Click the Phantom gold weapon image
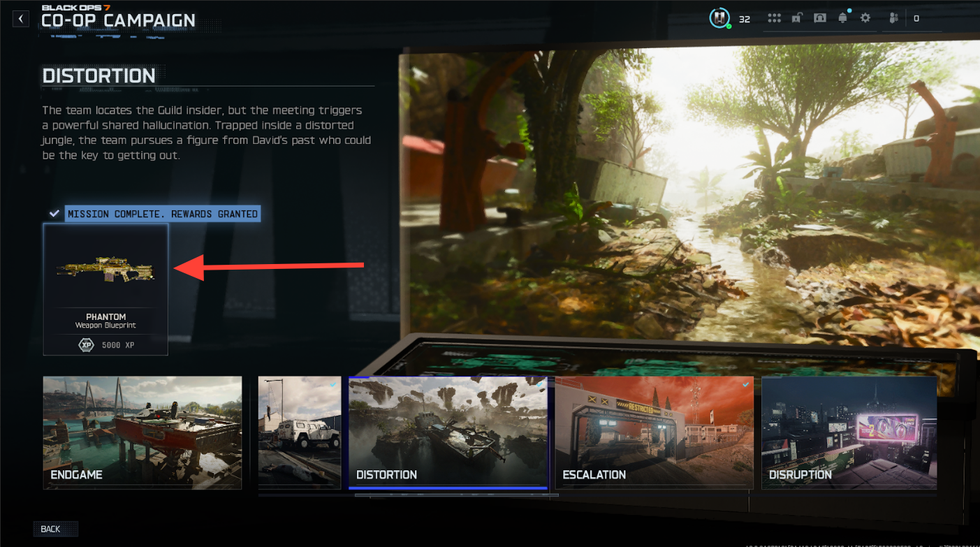The image size is (980, 547). coord(105,269)
